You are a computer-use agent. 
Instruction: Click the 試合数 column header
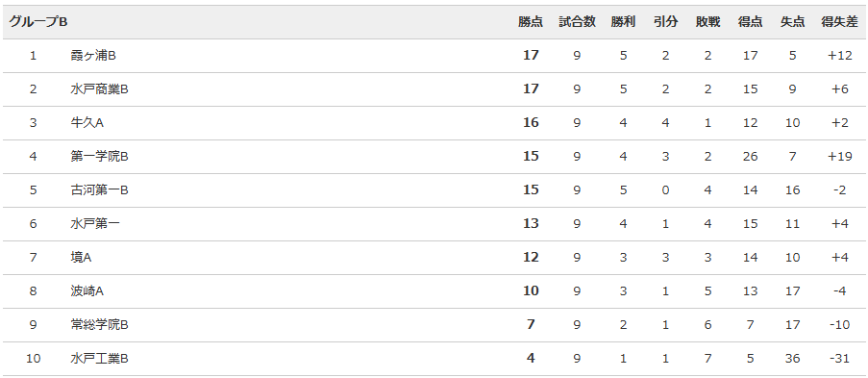[577, 22]
